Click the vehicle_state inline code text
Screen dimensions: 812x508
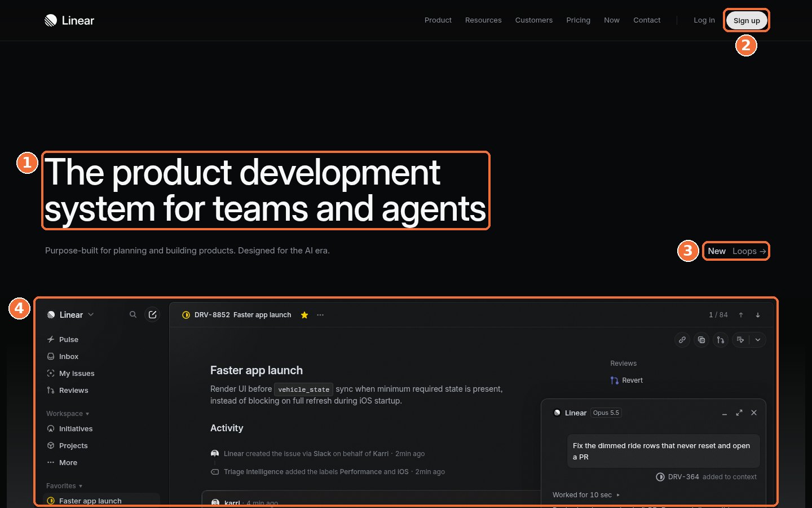pyautogui.click(x=303, y=389)
